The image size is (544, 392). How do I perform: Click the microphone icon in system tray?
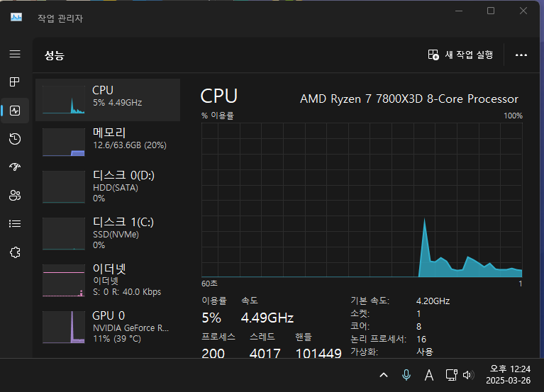pyautogui.click(x=406, y=374)
